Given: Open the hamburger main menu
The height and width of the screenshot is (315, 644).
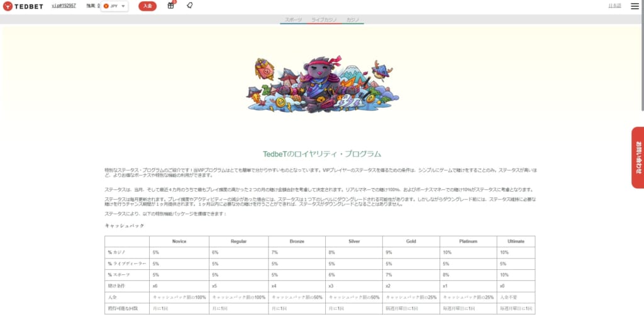Looking at the screenshot, I should 635,6.
